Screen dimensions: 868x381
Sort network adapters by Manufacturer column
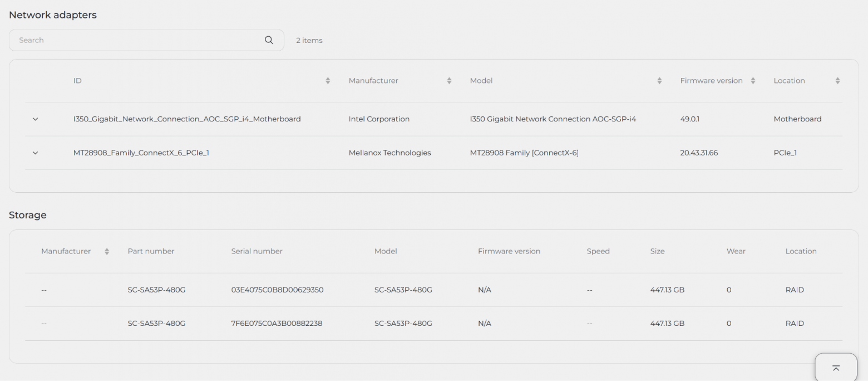[449, 81]
